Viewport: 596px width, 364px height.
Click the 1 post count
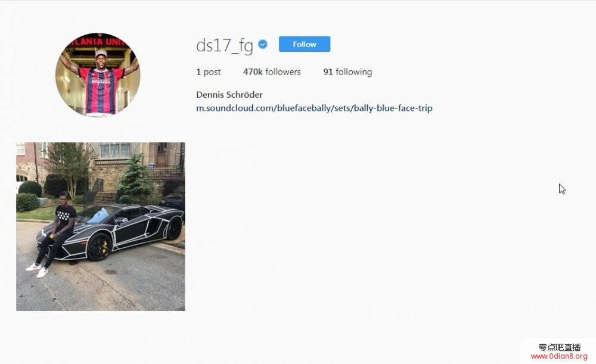[x=208, y=72]
